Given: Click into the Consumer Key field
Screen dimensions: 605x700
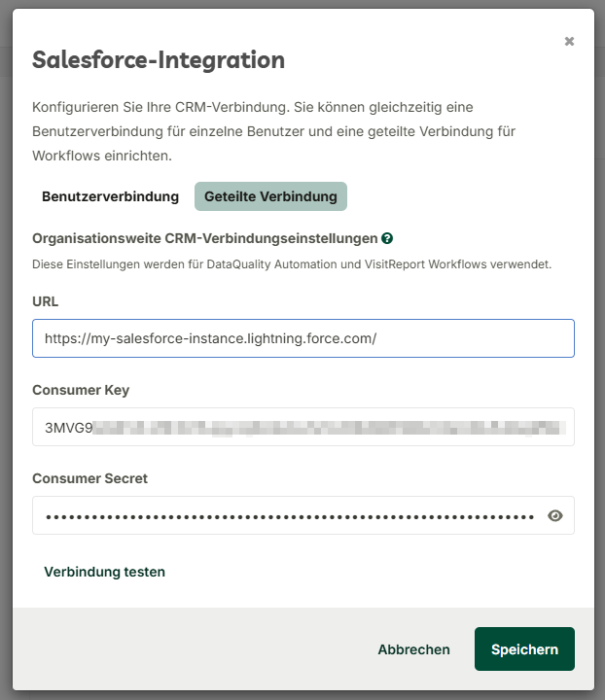Looking at the screenshot, I should click(303, 427).
